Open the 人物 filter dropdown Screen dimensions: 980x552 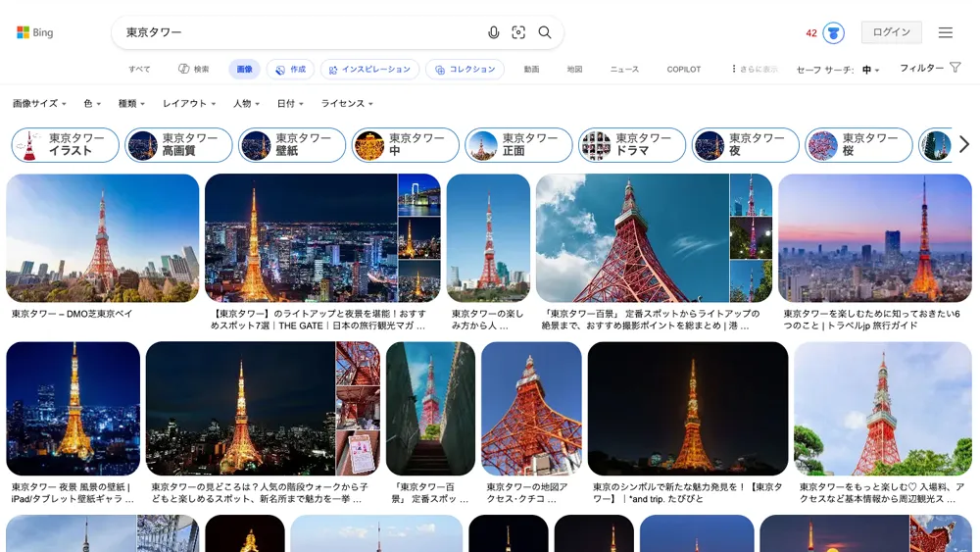pos(246,104)
